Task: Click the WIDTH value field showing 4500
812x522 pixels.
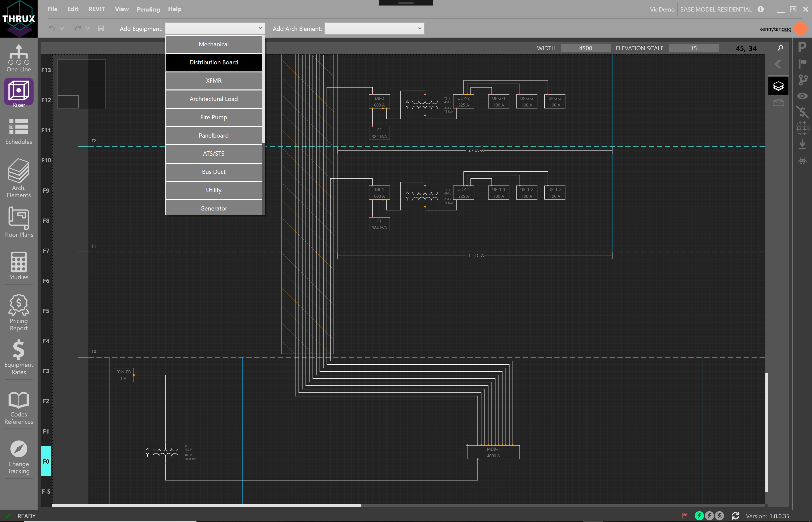Action: point(585,48)
